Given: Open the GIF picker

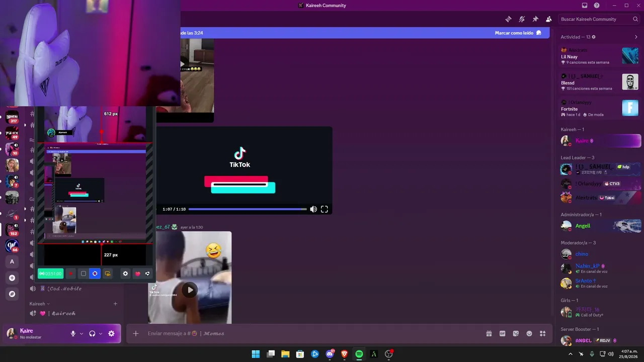Looking at the screenshot, I should click(x=502, y=333).
